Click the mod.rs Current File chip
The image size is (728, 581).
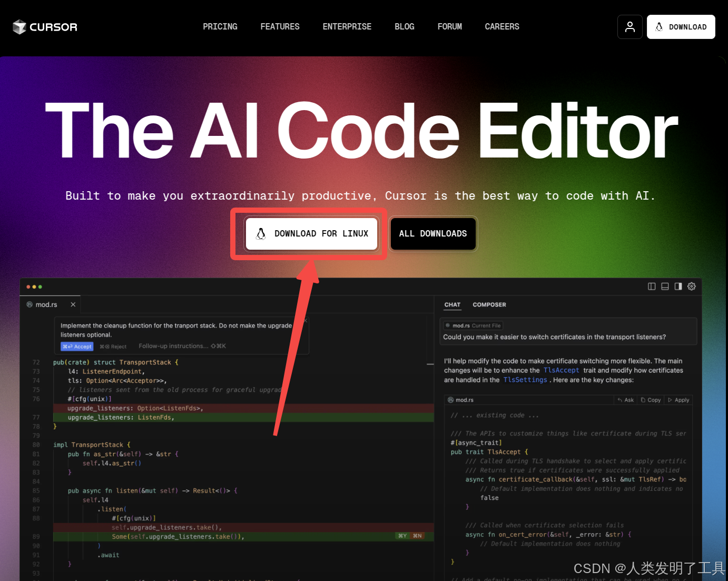point(473,326)
